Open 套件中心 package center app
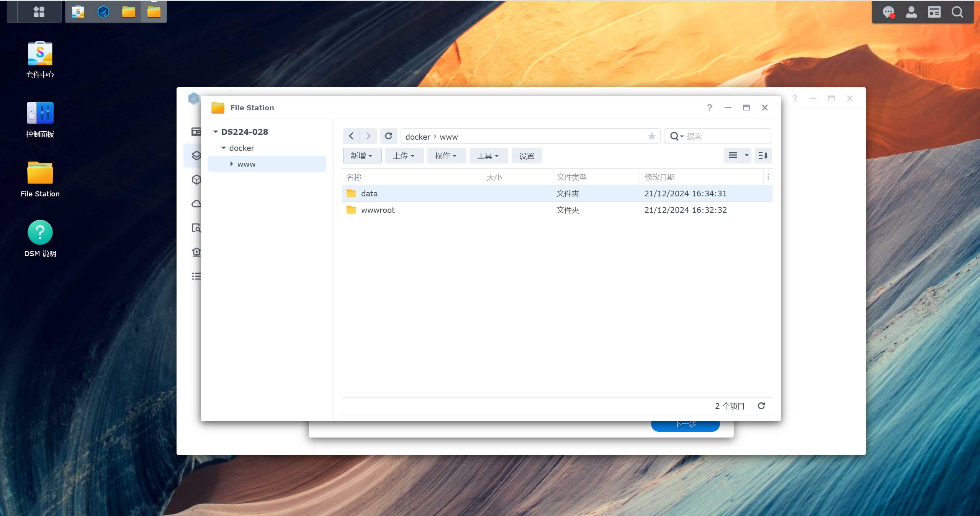 point(39,54)
